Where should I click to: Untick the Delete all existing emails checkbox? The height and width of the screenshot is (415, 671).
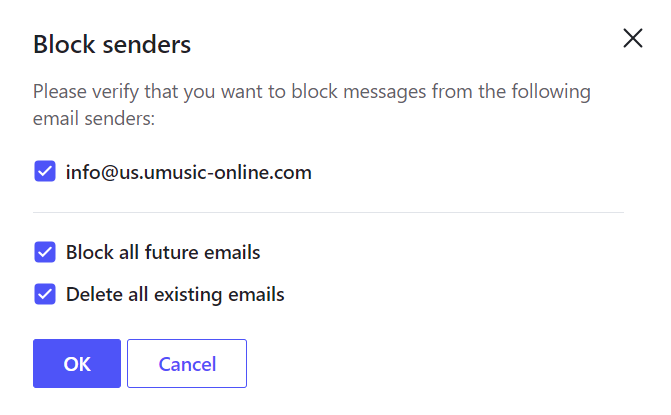44,294
